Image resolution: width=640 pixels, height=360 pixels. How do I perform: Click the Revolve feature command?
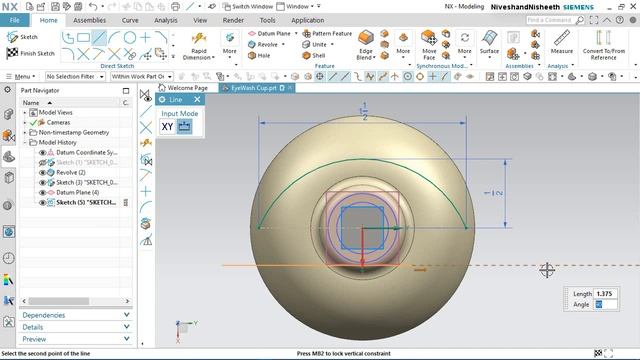pos(263,44)
